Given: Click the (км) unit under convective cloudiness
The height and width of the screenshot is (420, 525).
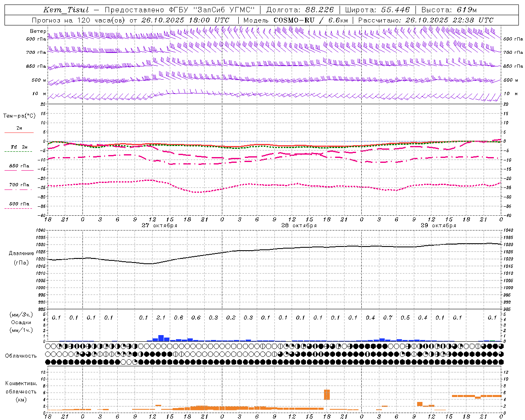Looking at the screenshot, I should pyautogui.click(x=21, y=399).
